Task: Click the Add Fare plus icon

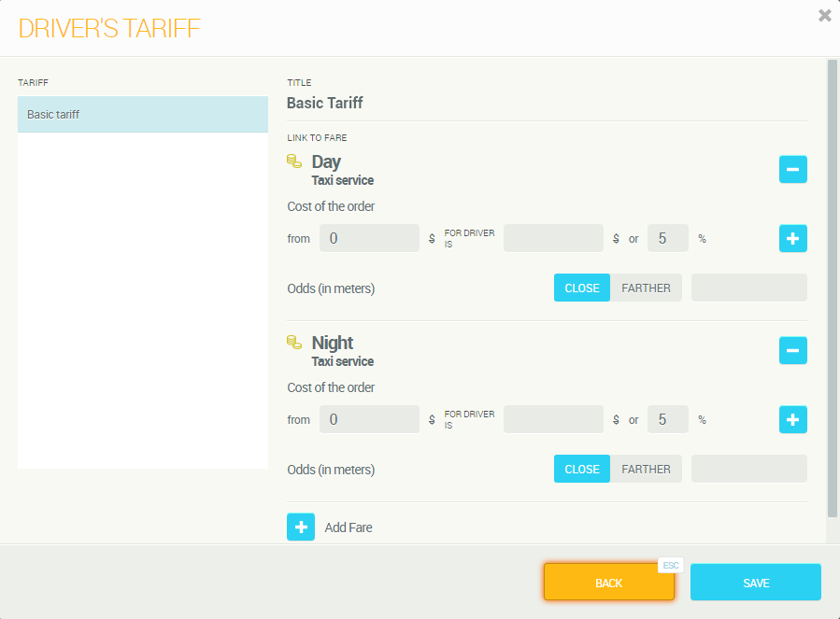Action: point(301,528)
